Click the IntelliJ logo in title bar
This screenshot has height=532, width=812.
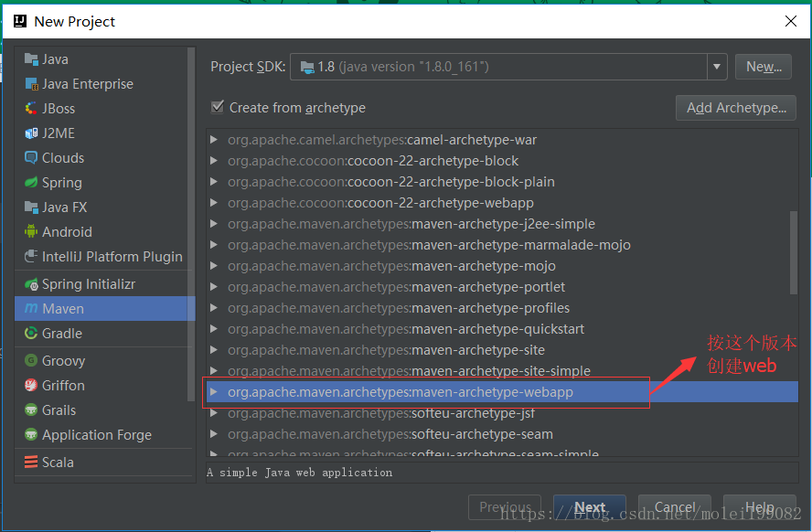(20, 21)
